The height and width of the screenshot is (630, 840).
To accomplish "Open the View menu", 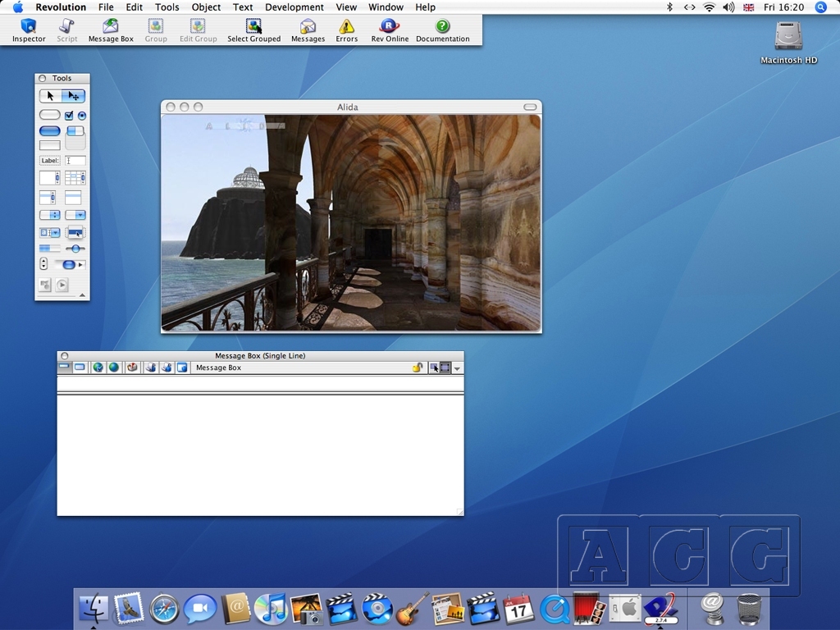I will (x=346, y=7).
